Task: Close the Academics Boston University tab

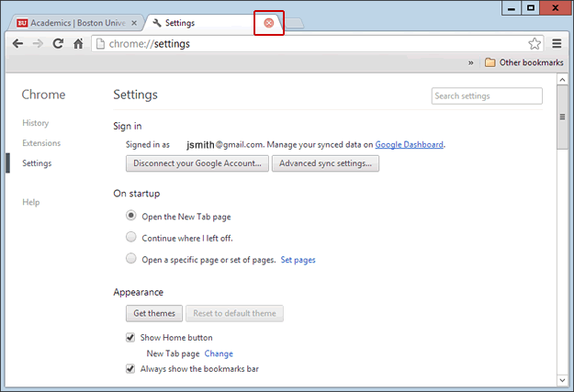Action: tap(134, 23)
